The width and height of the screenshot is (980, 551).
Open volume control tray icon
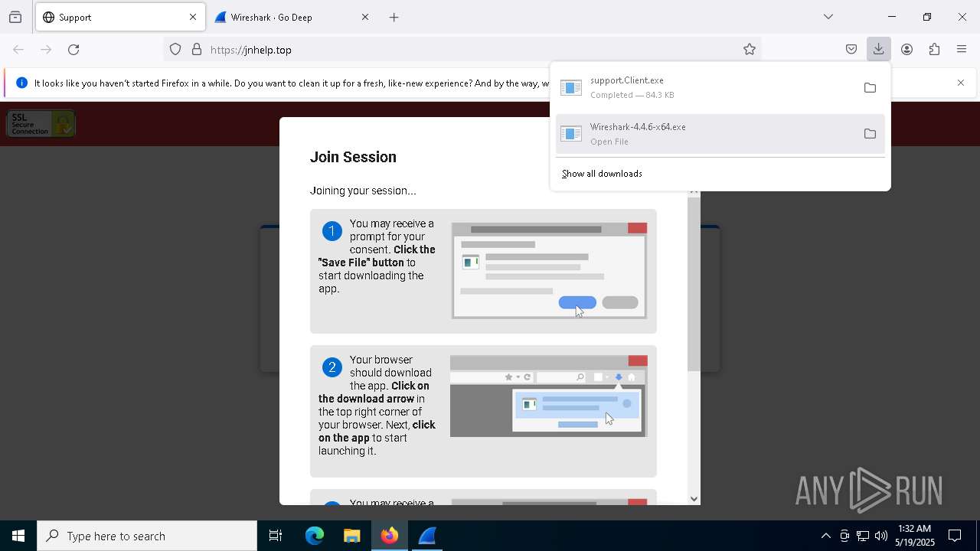(881, 536)
